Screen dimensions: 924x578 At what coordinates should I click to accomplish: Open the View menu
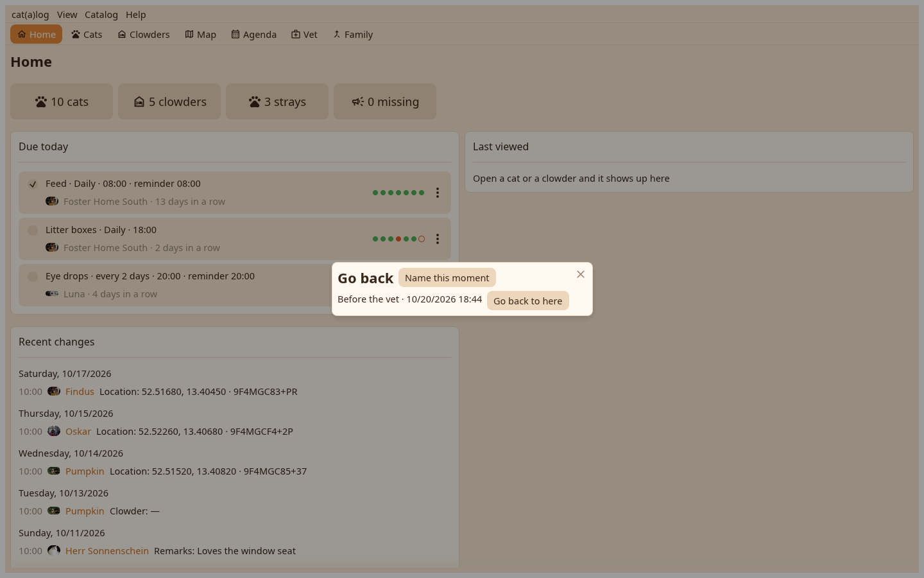tap(67, 15)
